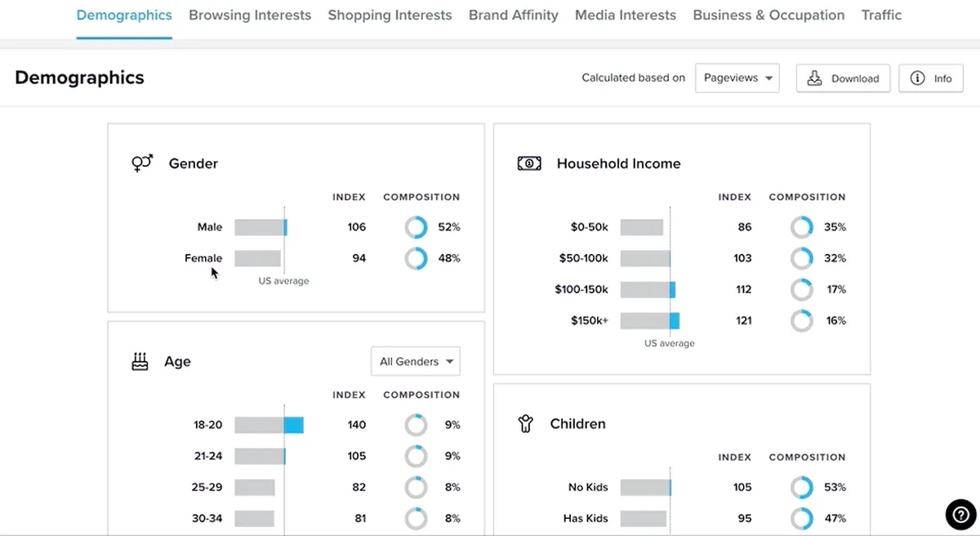Click the Age birthday cake icon
This screenshot has height=536, width=980.
click(x=140, y=361)
